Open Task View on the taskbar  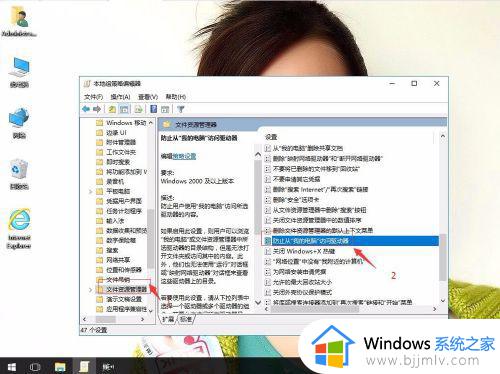pyautogui.click(x=35, y=367)
